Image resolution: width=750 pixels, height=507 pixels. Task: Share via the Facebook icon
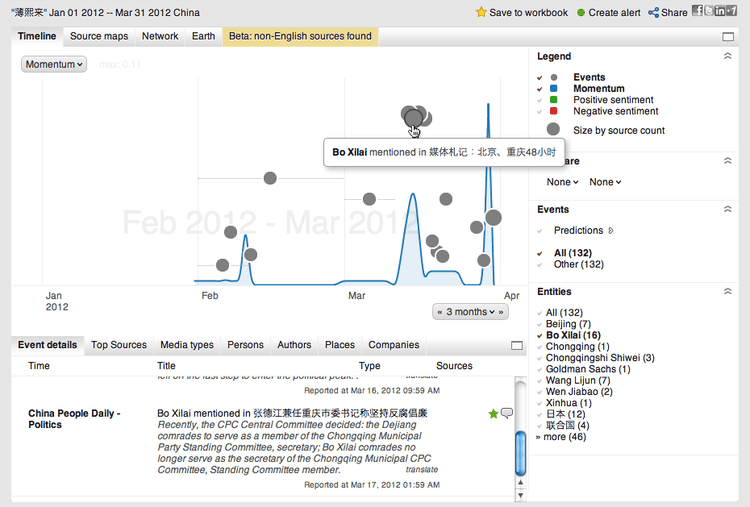point(697,12)
